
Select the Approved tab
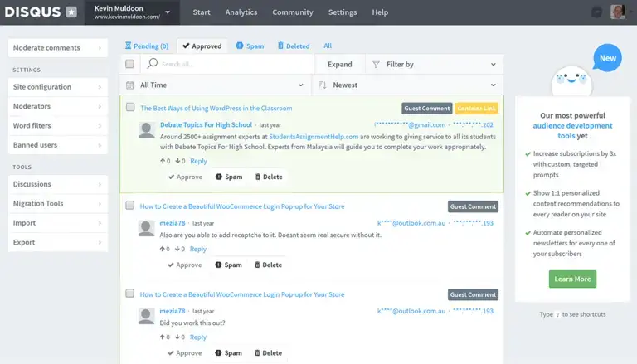[x=202, y=46]
